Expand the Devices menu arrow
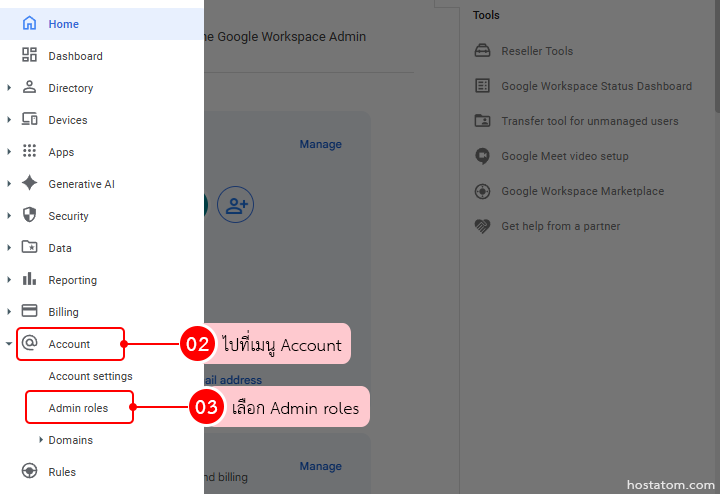Viewport: 720px width, 494px height. tap(9, 119)
